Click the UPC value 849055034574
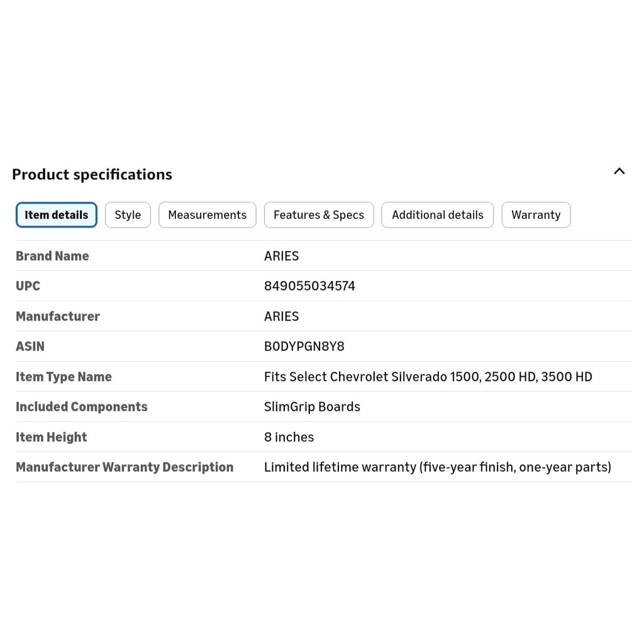Image resolution: width=644 pixels, height=644 pixels. (x=309, y=286)
